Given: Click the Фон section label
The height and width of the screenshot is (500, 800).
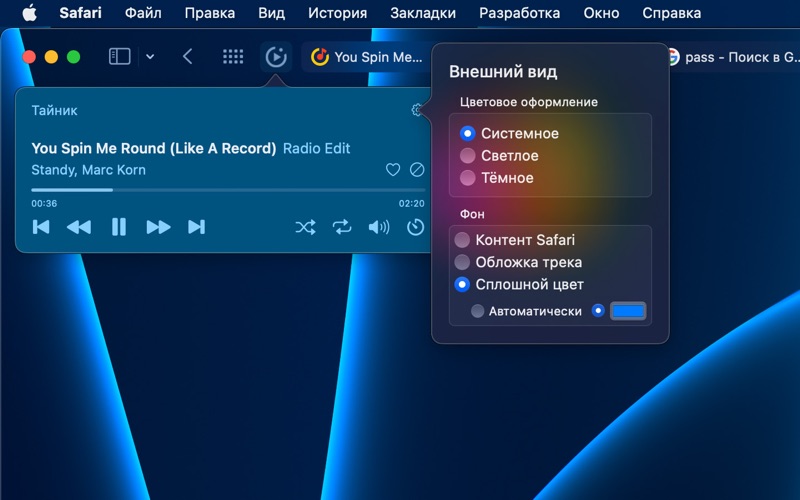Looking at the screenshot, I should click(472, 214).
